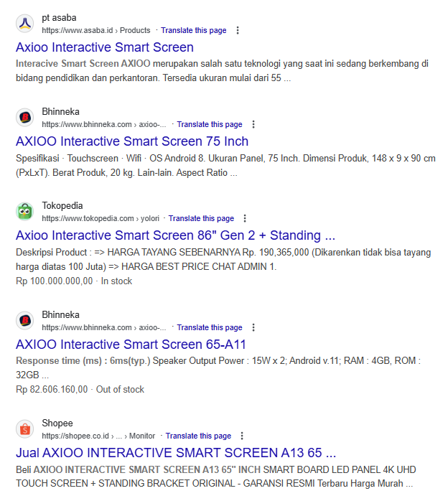Click the Shopee shopping bag favicon
448x501 pixels.
[25, 429]
